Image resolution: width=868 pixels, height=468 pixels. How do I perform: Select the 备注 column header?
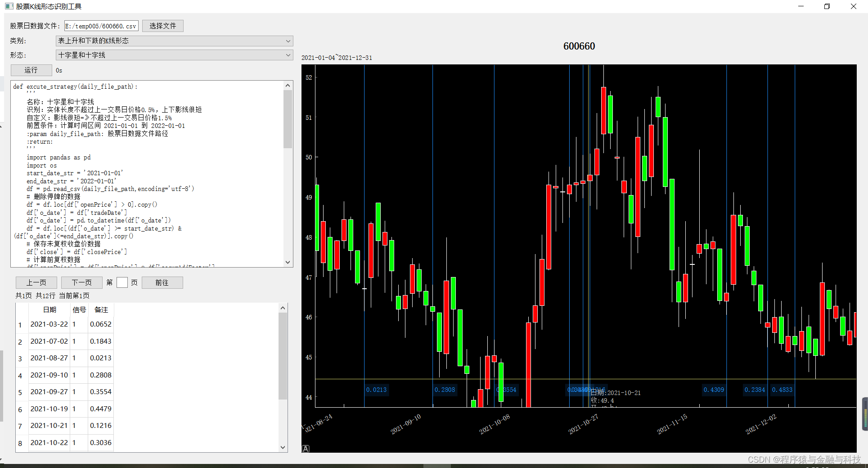[101, 310]
